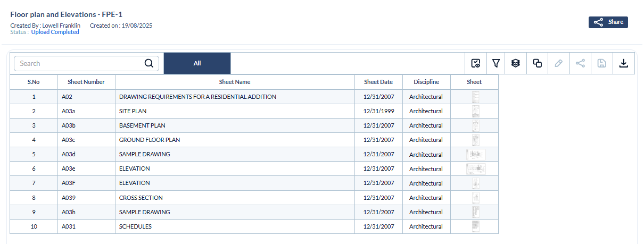Open thumbnail for A03d SAMPLE DRAWING

point(475,154)
